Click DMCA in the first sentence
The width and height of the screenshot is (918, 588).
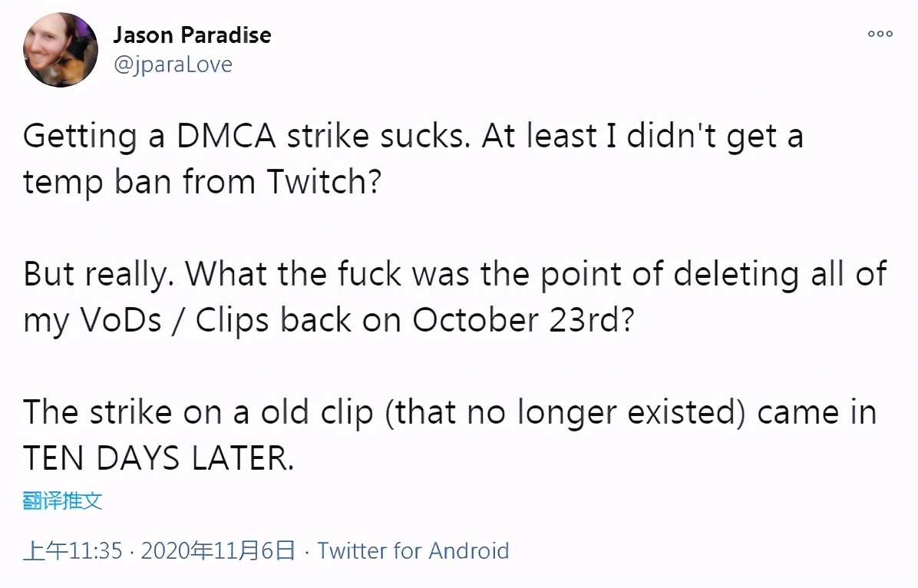(224, 135)
